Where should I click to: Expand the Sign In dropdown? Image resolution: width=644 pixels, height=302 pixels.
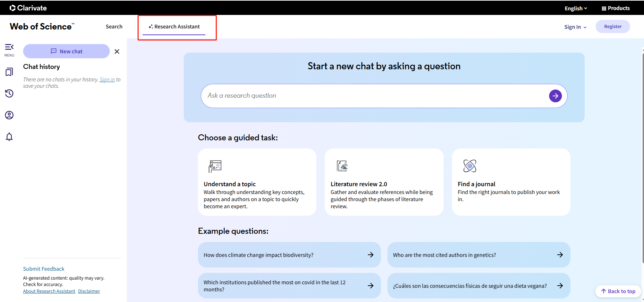coord(575,27)
